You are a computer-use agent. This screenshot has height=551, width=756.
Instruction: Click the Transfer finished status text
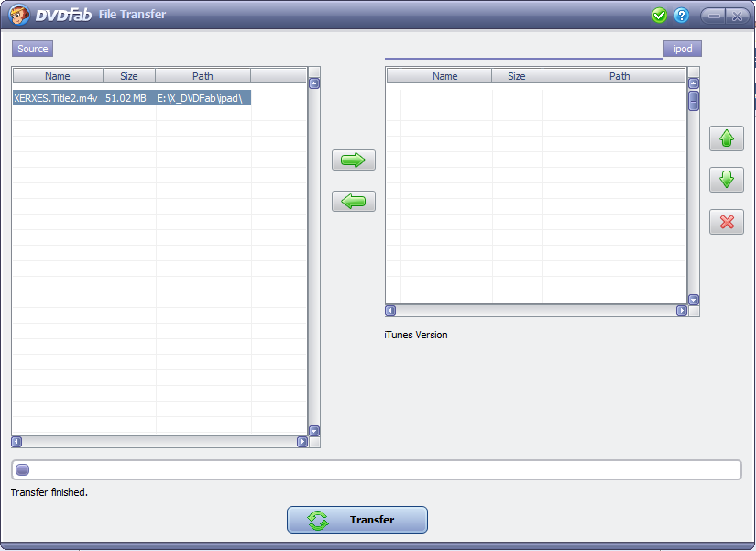point(49,492)
